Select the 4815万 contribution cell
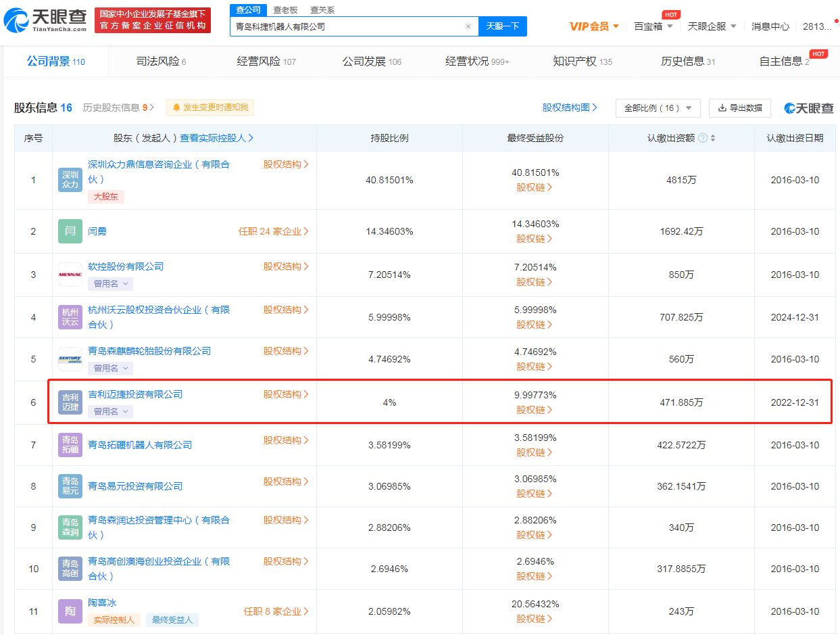Image resolution: width=840 pixels, height=635 pixels. coord(681,181)
